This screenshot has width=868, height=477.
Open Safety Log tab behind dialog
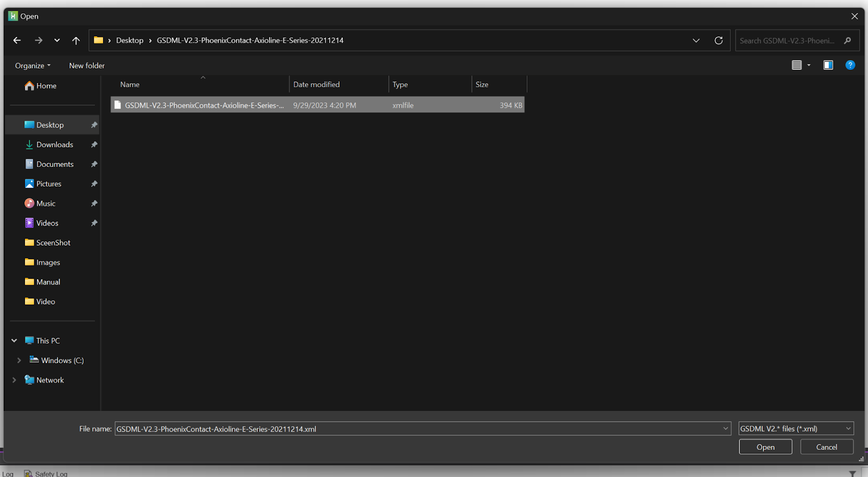(46, 473)
